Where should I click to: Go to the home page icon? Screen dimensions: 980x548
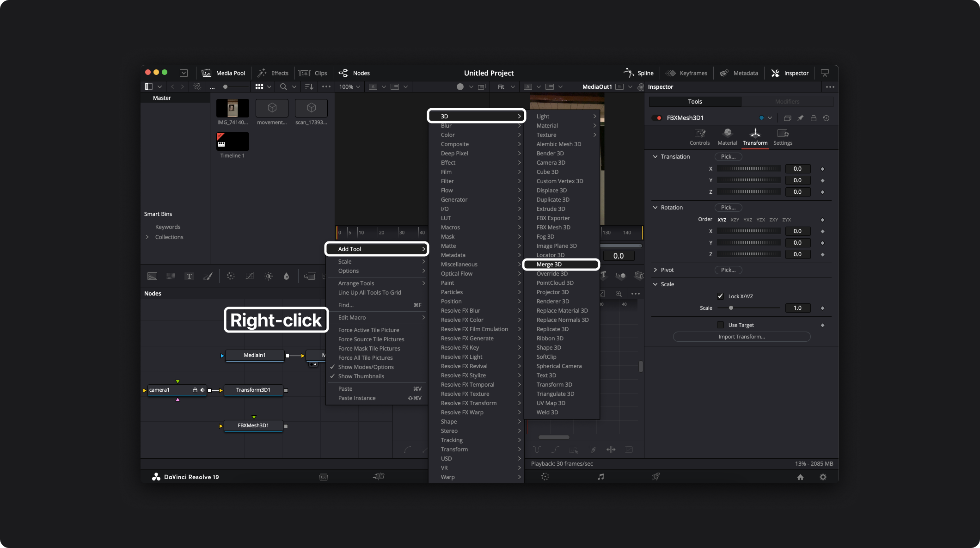pos(800,477)
